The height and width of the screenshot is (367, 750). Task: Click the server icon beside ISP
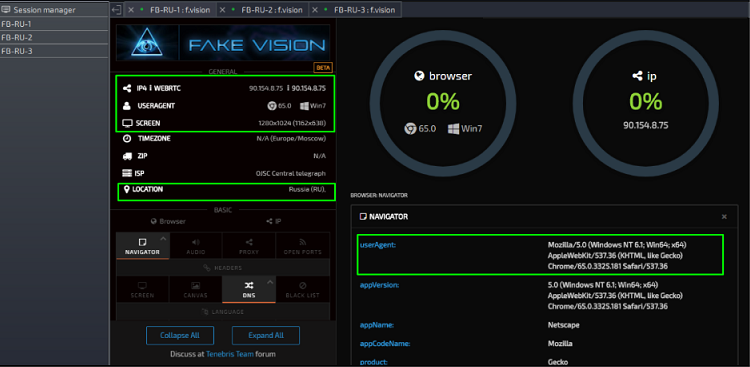click(x=127, y=173)
